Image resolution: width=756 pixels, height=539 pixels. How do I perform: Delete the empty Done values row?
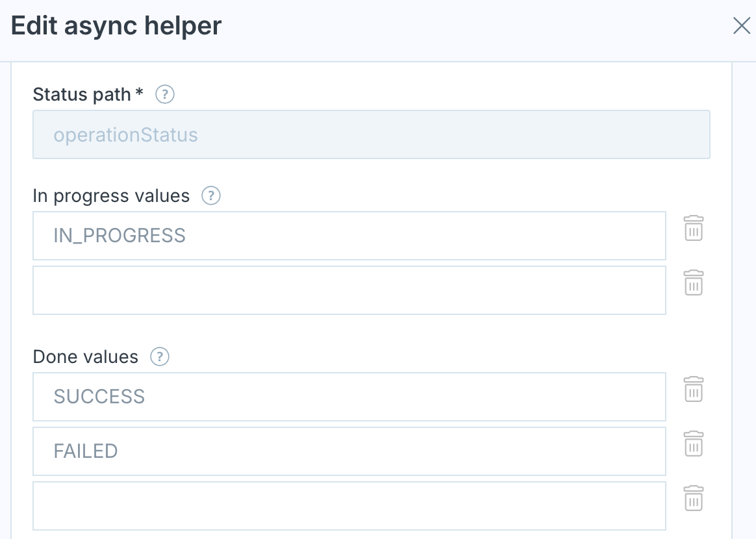[693, 498]
